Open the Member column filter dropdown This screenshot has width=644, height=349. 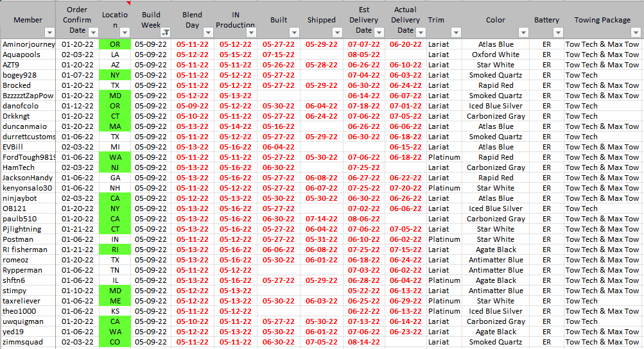[x=49, y=32]
